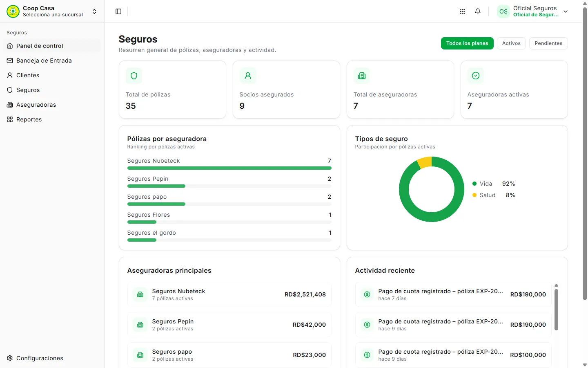Screen dimensions: 588x368
Task: Open the Clientes section
Action: [x=52, y=75]
